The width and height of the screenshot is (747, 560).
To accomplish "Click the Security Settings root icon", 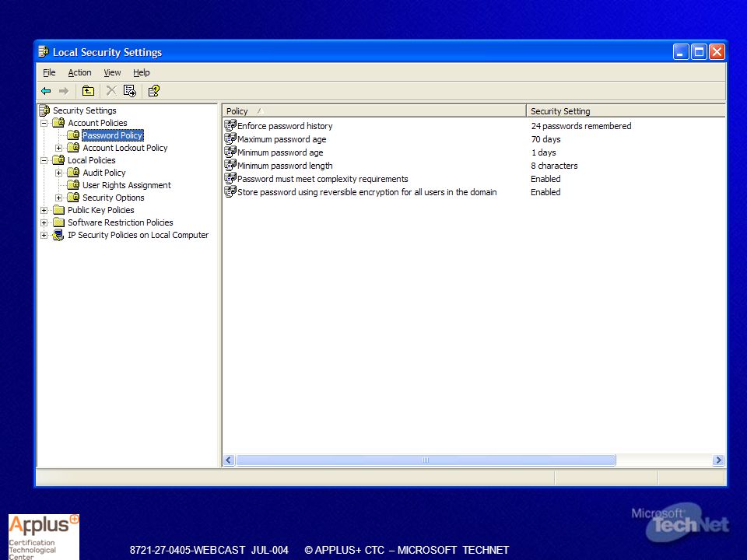I will [x=44, y=110].
